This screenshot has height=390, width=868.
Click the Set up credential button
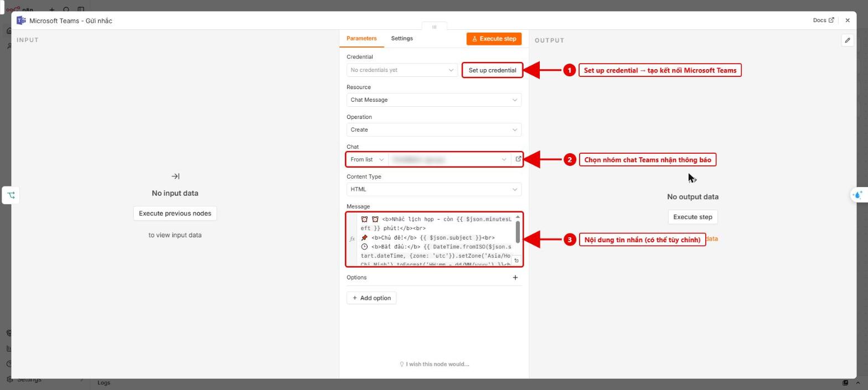pos(492,70)
